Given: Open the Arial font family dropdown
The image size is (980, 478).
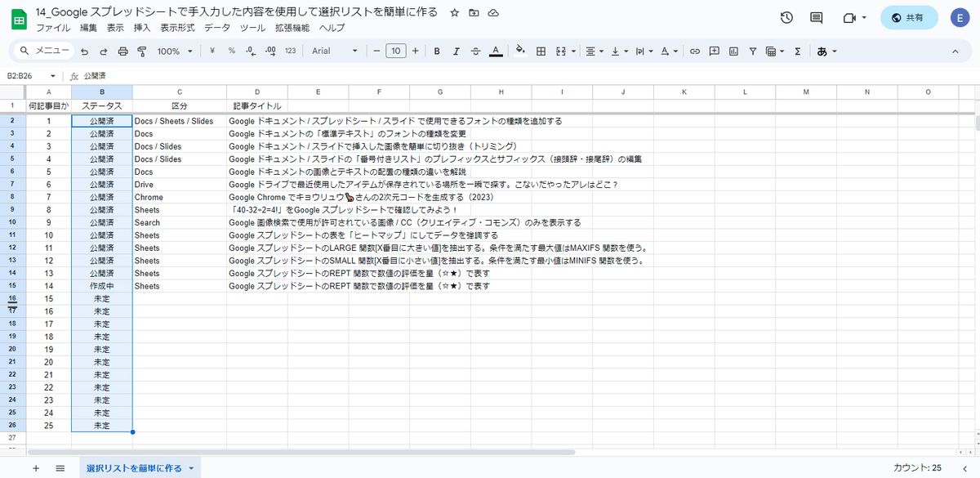Looking at the screenshot, I should [335, 51].
